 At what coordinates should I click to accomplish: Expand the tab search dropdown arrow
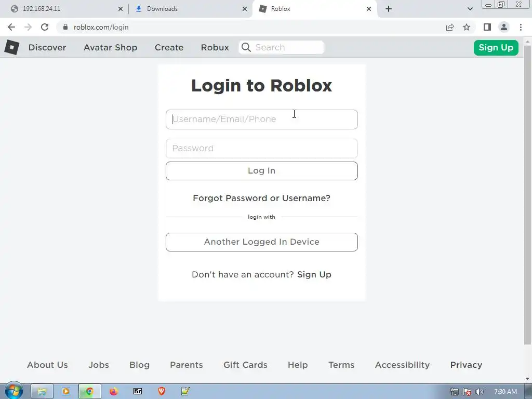pyautogui.click(x=470, y=9)
